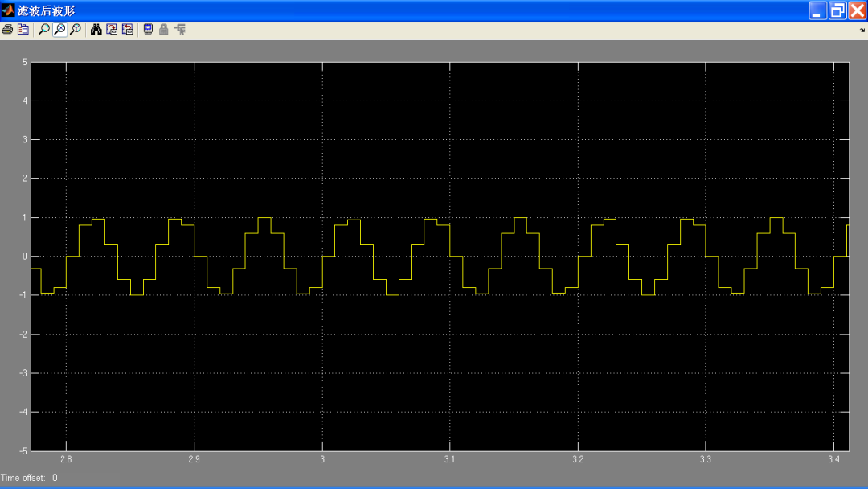This screenshot has width=868, height=489.
Task: Open the Signal selection icon
Action: tap(180, 29)
